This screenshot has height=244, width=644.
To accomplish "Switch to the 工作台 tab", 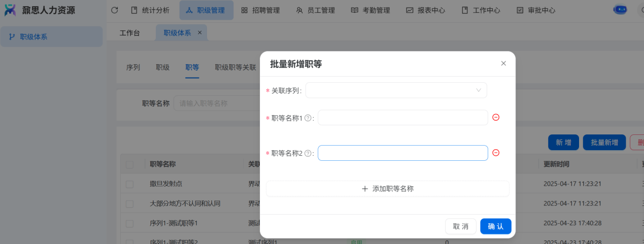I will [129, 33].
